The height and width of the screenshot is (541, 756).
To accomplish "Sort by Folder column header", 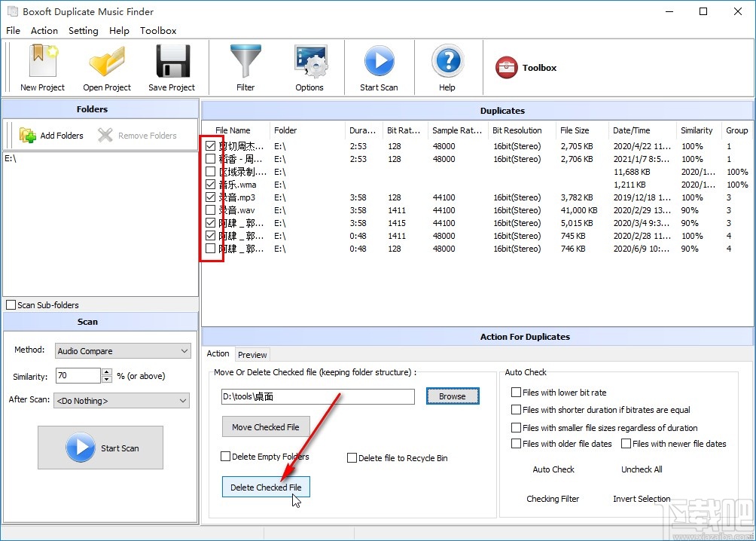I will [x=308, y=130].
